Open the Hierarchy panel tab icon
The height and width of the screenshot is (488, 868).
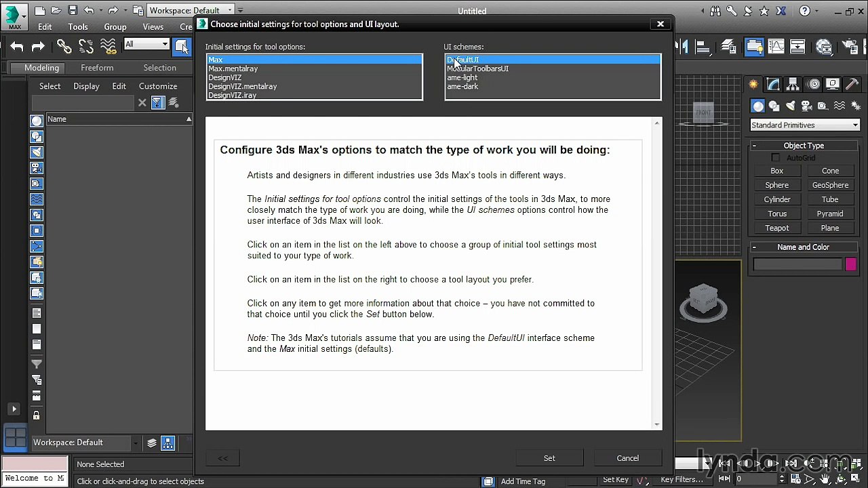tap(793, 84)
